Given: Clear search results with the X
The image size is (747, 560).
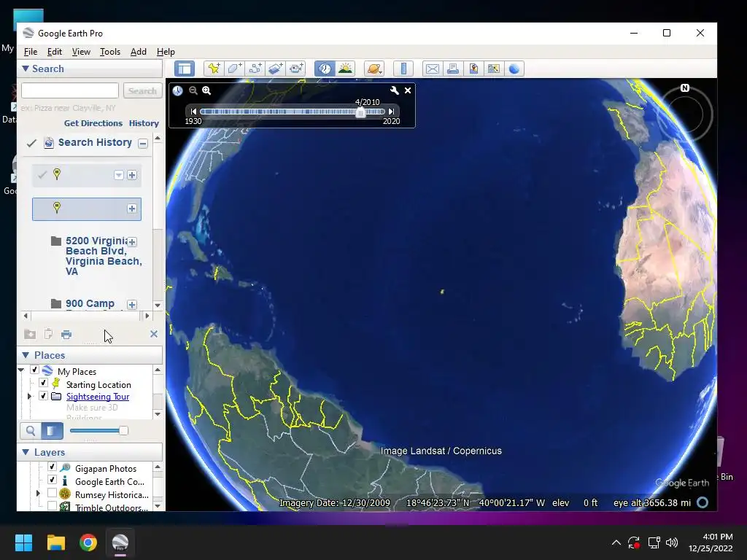Looking at the screenshot, I should tap(154, 334).
